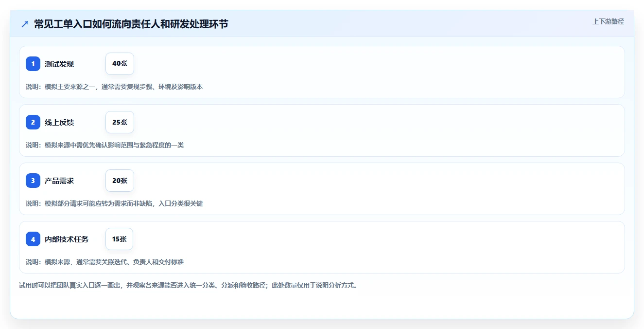Viewport: 644px width, 329px height.
Task: Select the 测试发现 label
Action: (x=59, y=64)
